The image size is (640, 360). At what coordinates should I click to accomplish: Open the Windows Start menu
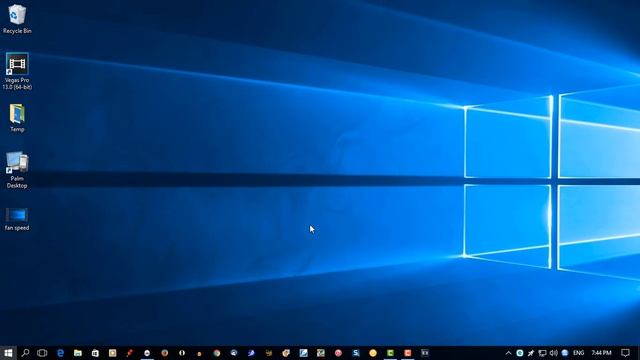(x=8, y=353)
